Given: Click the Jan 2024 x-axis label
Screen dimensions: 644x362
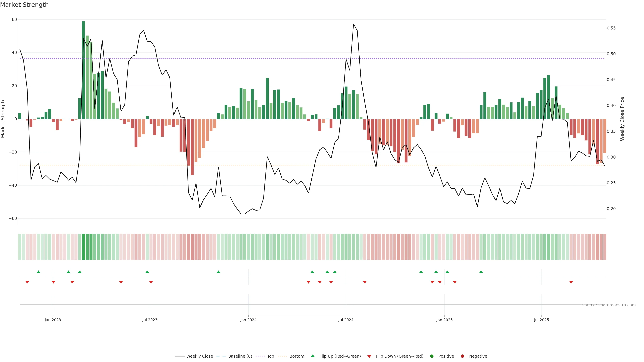Looking at the screenshot, I should 248,320.
